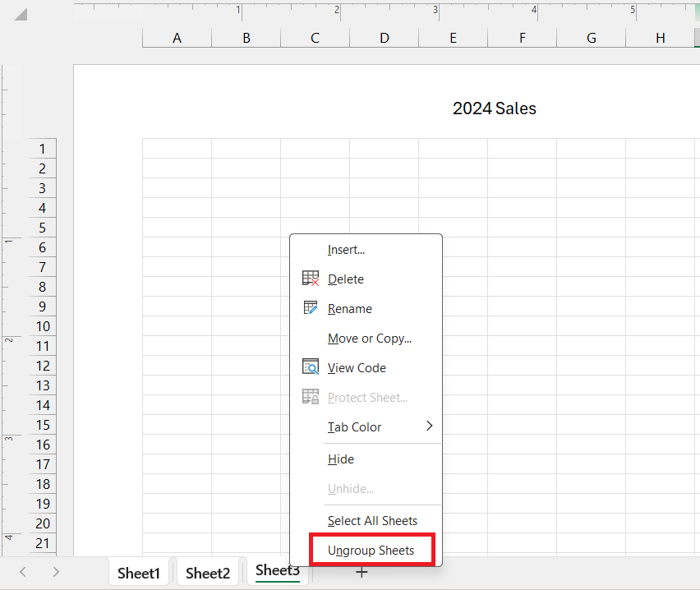The height and width of the screenshot is (590, 700).
Task: Select row 1 header
Action: click(43, 149)
